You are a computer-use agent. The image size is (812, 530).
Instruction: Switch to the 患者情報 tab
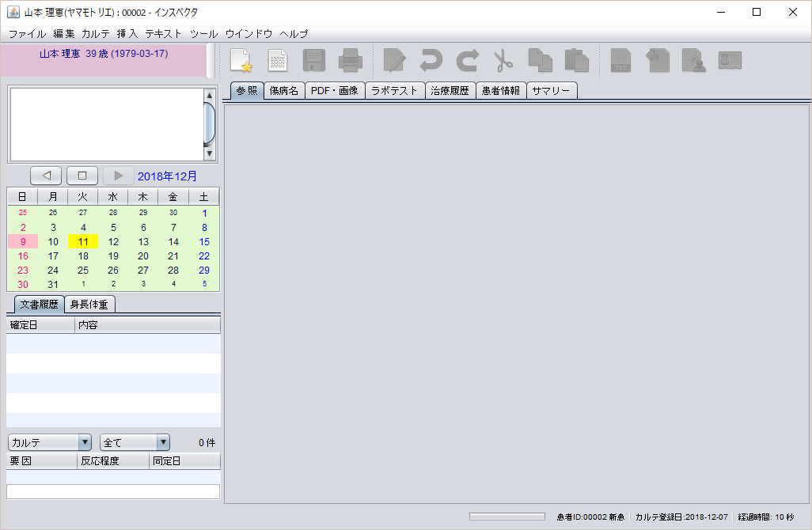pyautogui.click(x=501, y=91)
